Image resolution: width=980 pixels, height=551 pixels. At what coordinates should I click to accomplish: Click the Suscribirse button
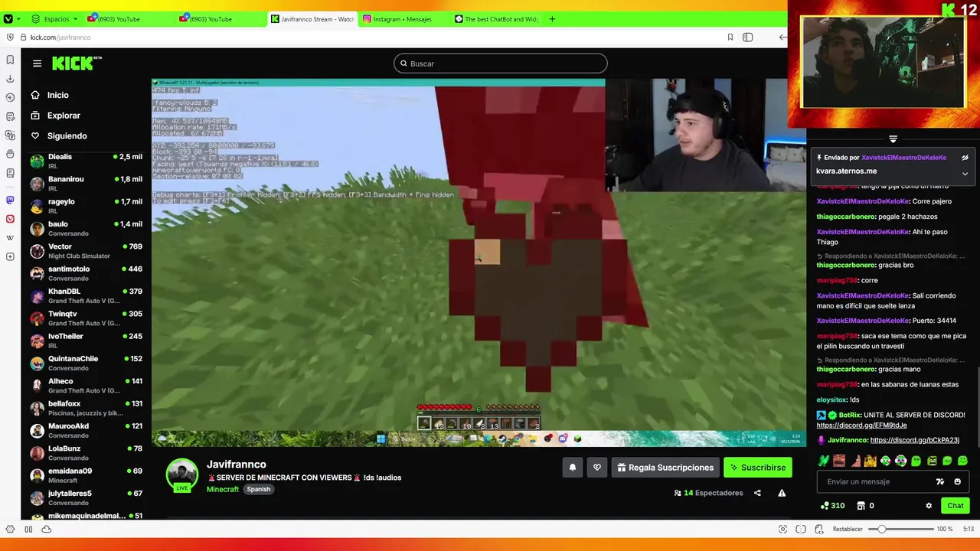click(x=757, y=468)
